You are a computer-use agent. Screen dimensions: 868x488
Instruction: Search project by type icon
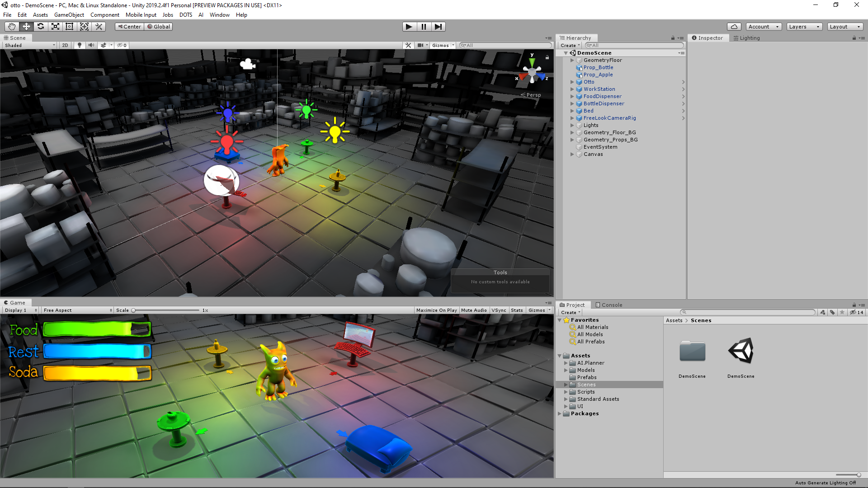pos(822,312)
